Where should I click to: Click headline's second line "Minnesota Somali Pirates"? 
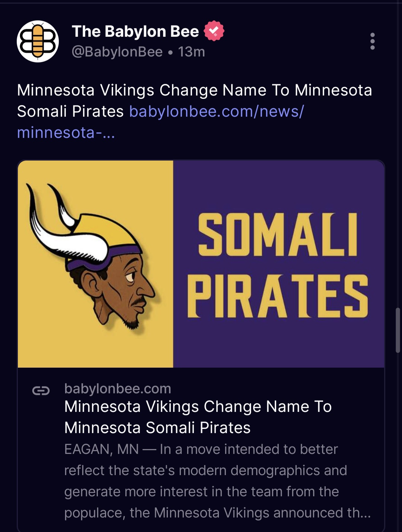click(x=157, y=428)
